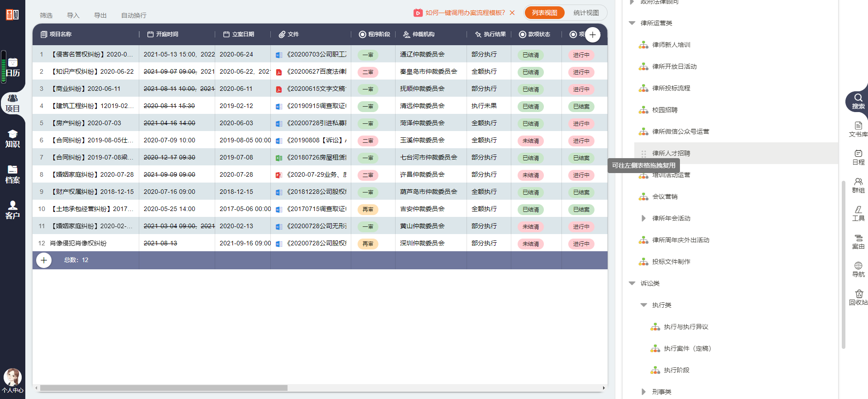
Task: Switch to 列表视图 list view
Action: [x=544, y=13]
